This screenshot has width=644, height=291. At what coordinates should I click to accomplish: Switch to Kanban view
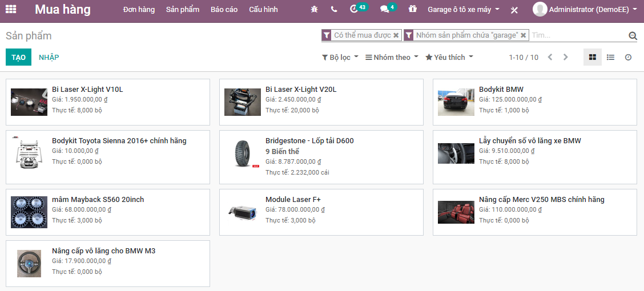[593, 57]
